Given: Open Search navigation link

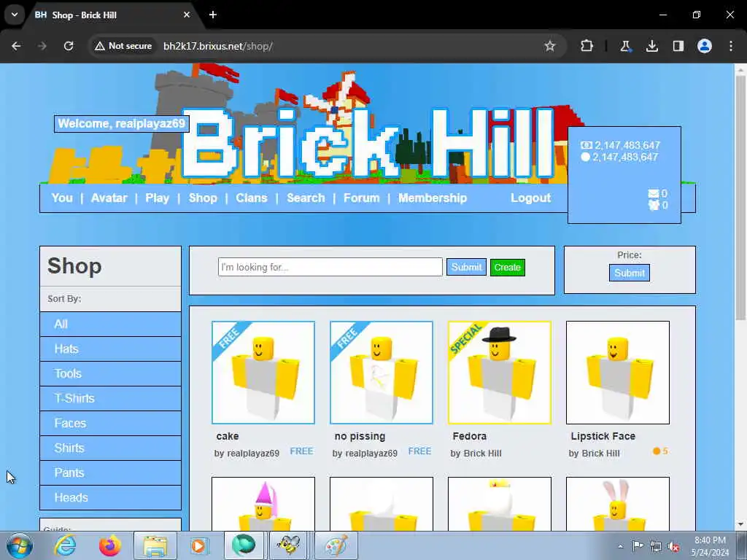Looking at the screenshot, I should [306, 198].
